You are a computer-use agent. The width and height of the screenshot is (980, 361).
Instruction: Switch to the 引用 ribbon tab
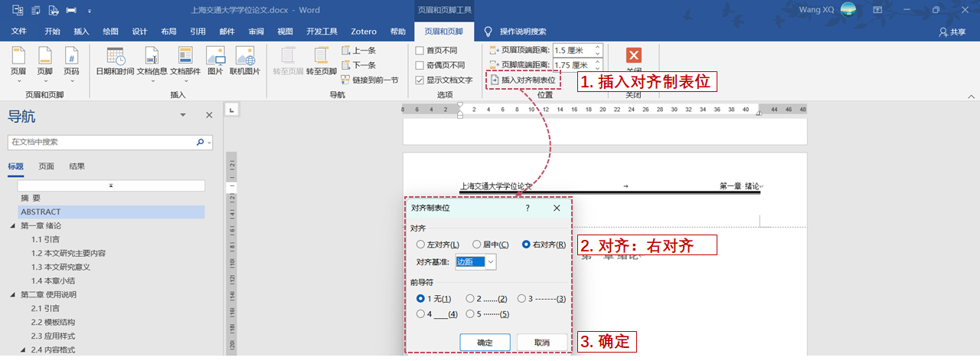coord(198,31)
